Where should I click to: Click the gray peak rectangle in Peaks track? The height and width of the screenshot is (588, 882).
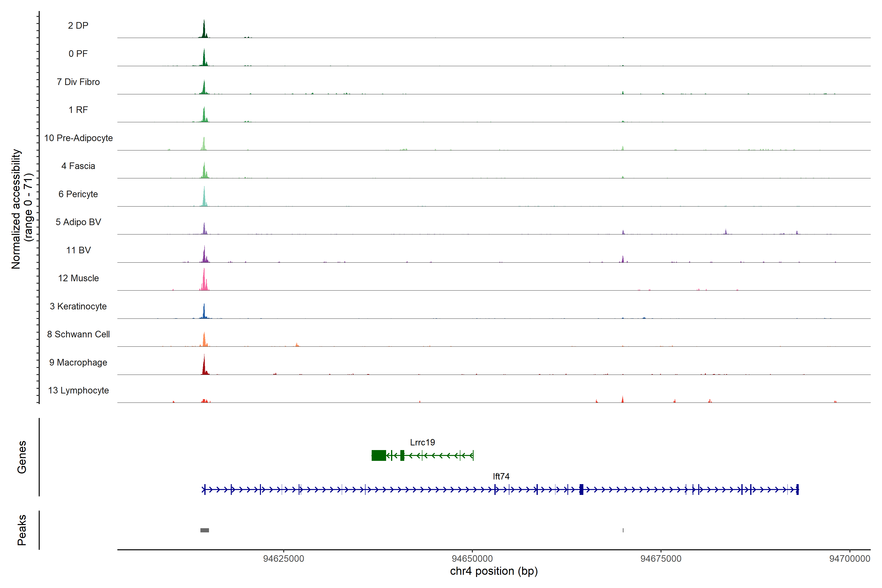coord(204,530)
